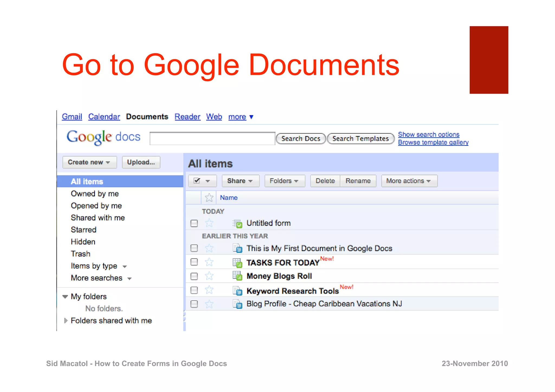The width and height of the screenshot is (555, 392).
Task: Check the Keyword Research Tools row
Action: (194, 290)
